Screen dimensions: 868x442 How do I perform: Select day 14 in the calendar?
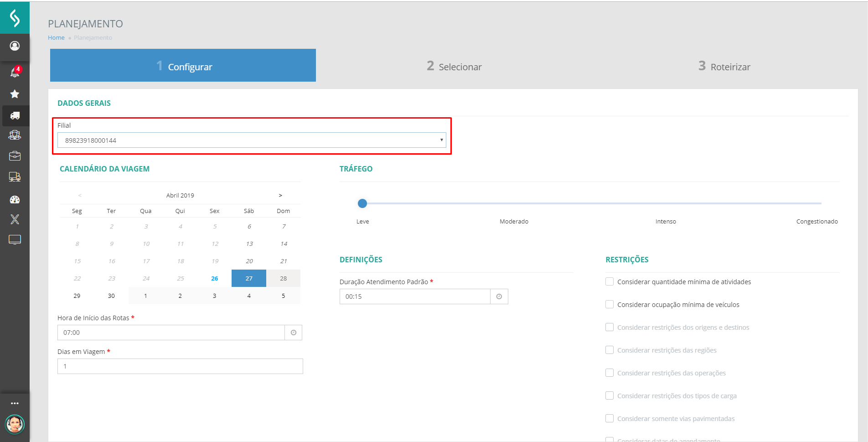pos(284,244)
